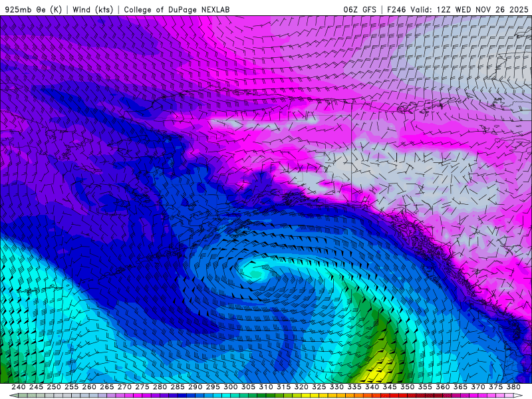Click the 340 legend value
This screenshot has height=399, width=532.
(x=372, y=387)
